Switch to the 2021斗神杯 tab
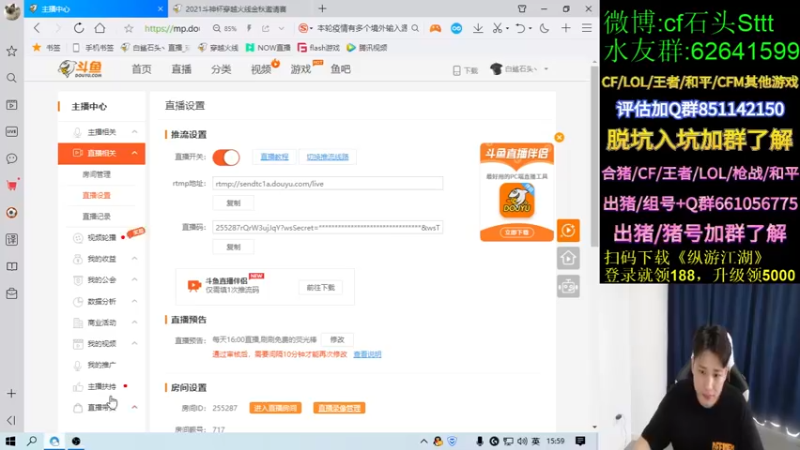Image resolution: width=800 pixels, height=450 pixels. (237, 9)
